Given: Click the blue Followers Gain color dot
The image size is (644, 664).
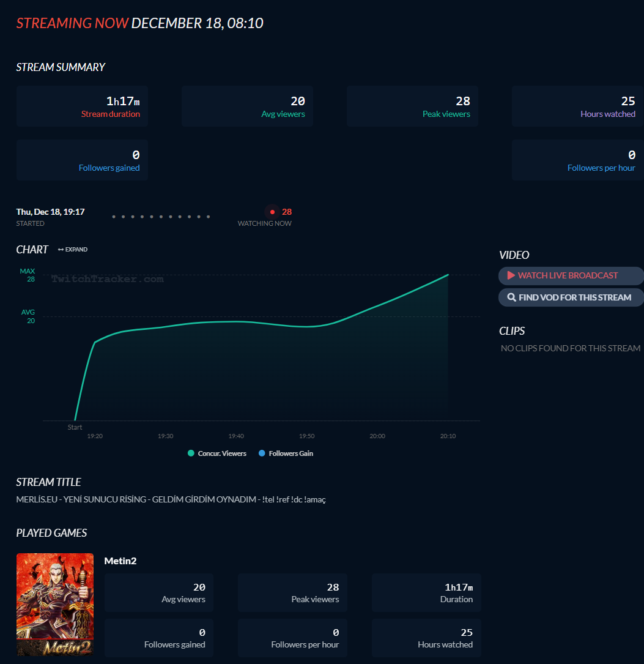Looking at the screenshot, I should click(262, 453).
